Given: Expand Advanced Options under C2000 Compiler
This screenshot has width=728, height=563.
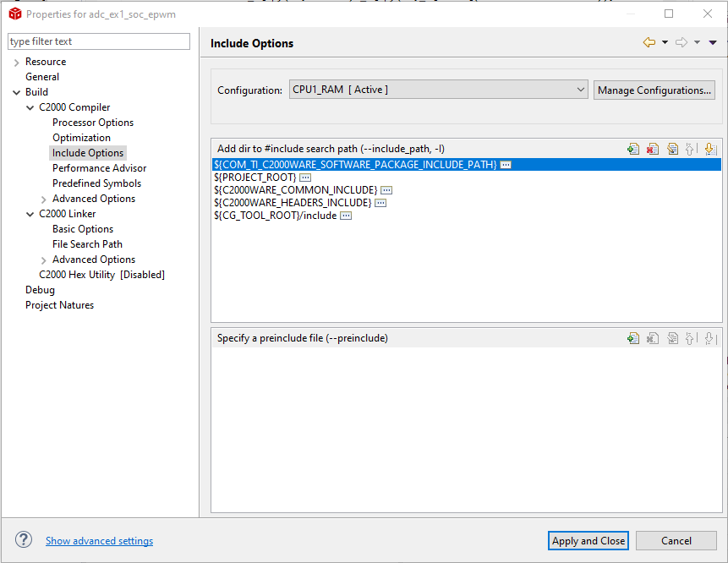Looking at the screenshot, I should click(x=44, y=200).
